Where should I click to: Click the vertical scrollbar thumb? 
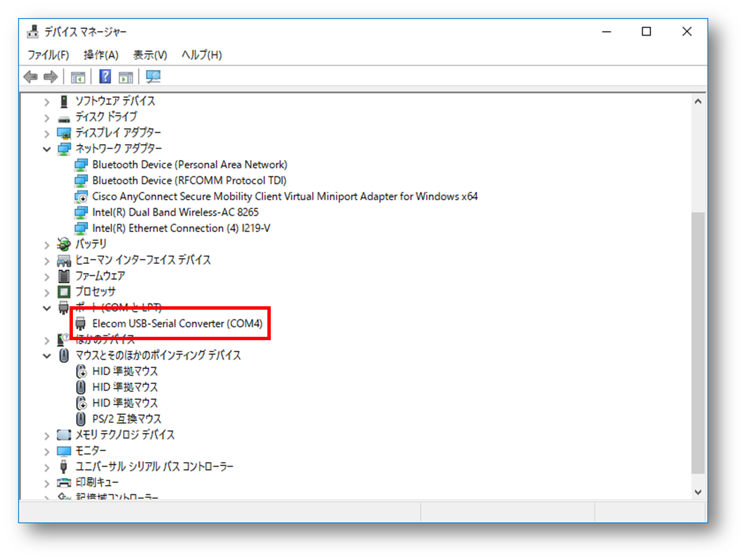click(698, 343)
